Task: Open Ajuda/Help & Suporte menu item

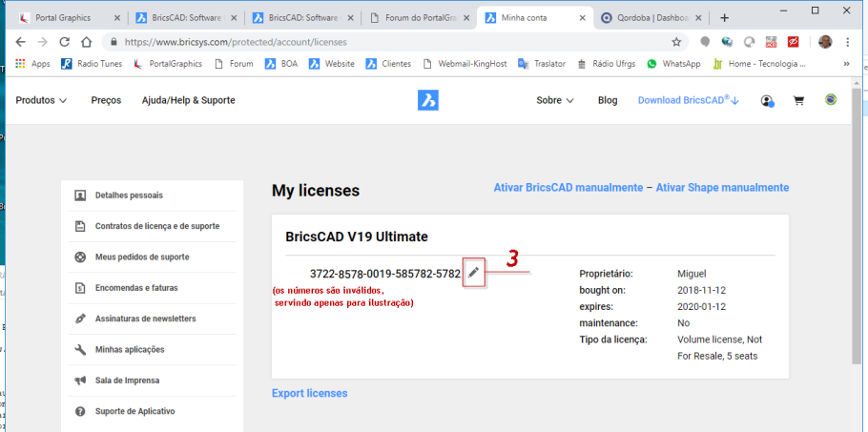Action: click(x=188, y=100)
